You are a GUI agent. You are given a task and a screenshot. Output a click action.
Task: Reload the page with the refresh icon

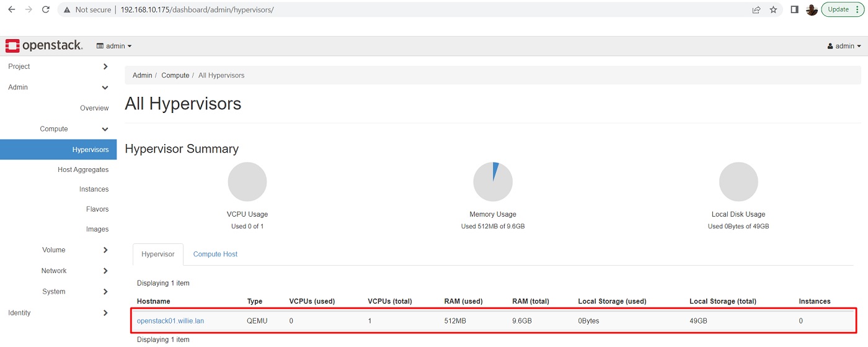pos(45,10)
